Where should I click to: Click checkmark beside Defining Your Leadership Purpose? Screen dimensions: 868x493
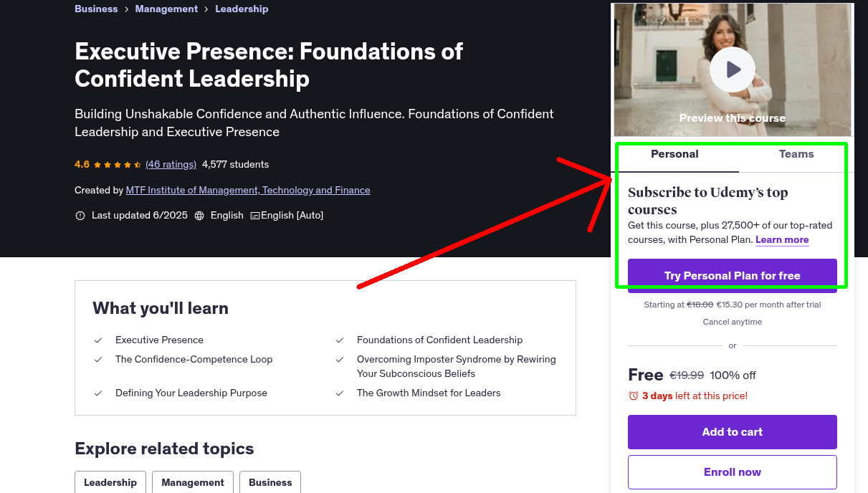[x=98, y=393]
